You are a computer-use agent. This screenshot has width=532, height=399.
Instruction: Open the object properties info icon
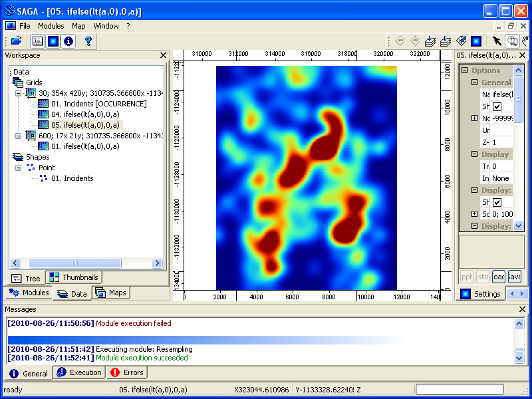tap(69, 41)
